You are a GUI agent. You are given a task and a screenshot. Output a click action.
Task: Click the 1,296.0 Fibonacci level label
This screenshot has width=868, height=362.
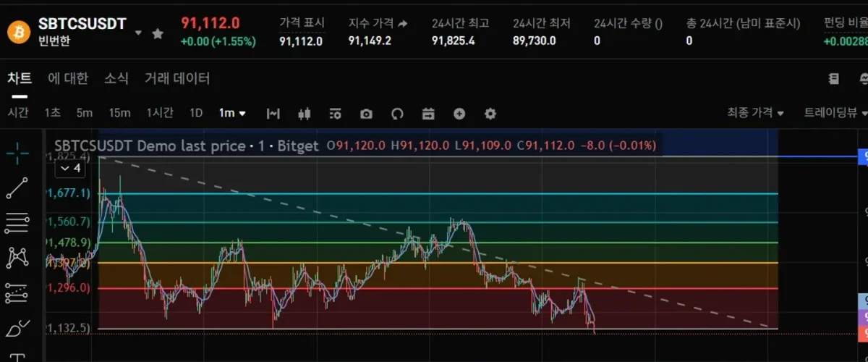tap(69, 288)
